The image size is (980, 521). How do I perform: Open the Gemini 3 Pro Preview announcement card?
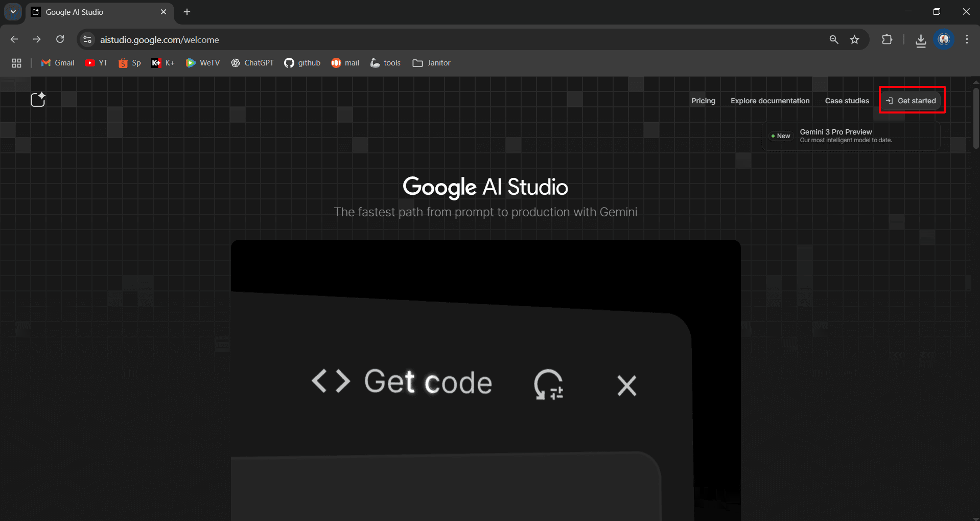[851, 135]
